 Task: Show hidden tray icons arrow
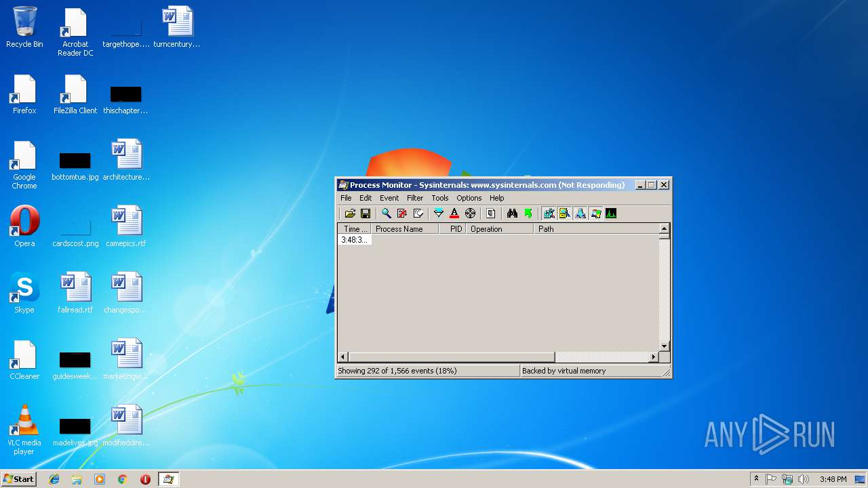[756, 479]
